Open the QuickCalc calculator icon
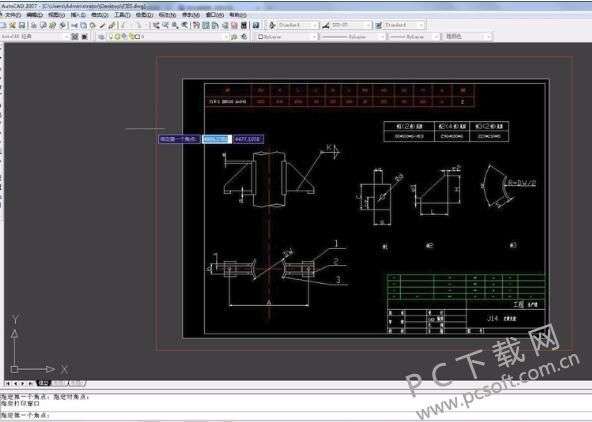 244,25
